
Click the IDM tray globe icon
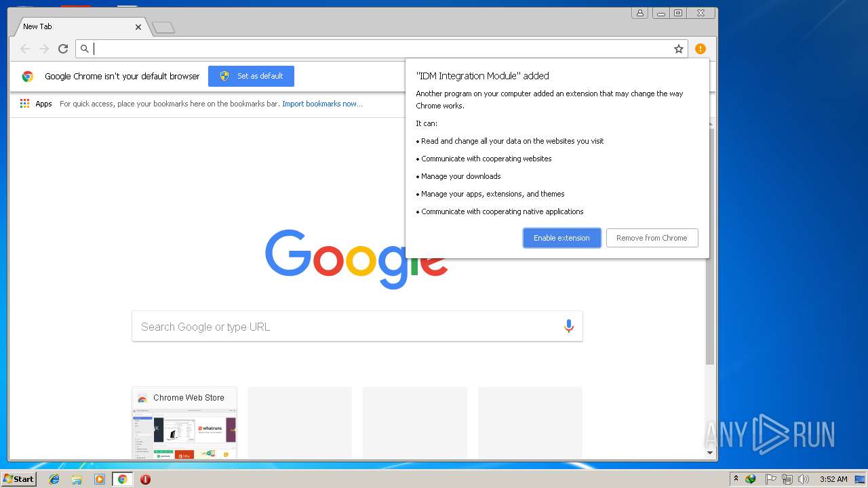pos(751,479)
